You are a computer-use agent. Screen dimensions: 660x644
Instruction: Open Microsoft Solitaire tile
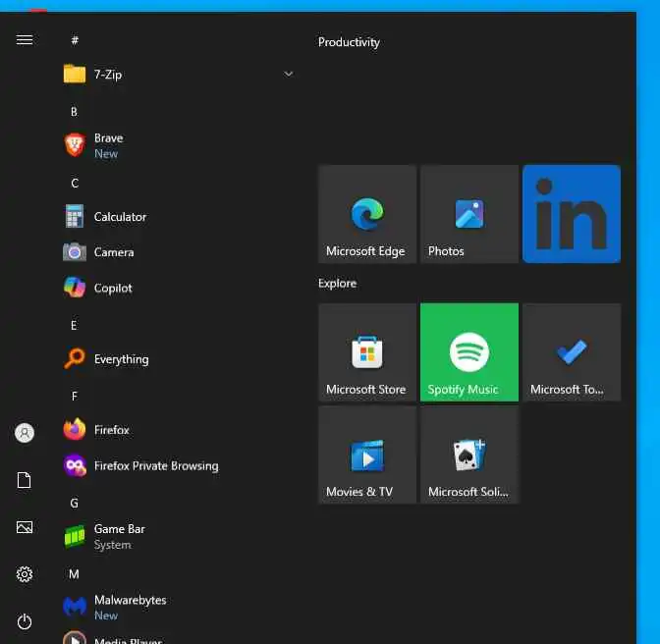pos(469,455)
